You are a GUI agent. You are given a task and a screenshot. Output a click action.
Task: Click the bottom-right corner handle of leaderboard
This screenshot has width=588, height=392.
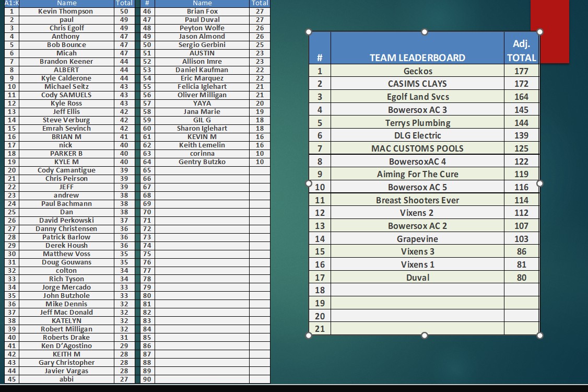pos(540,335)
